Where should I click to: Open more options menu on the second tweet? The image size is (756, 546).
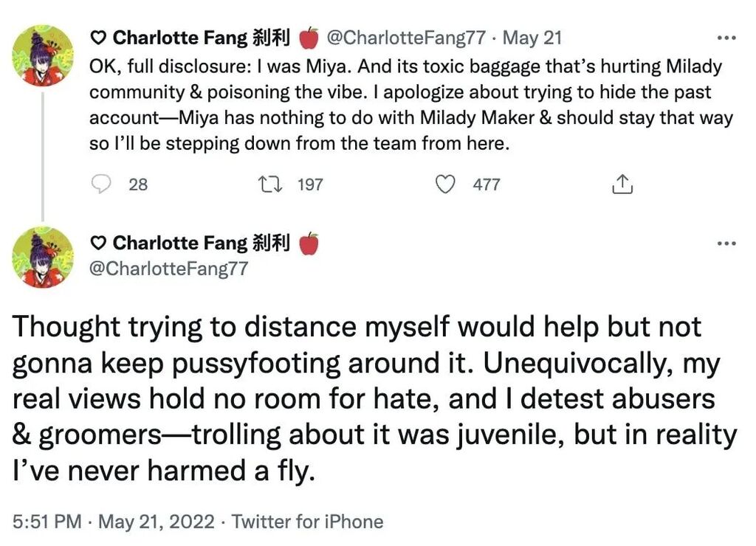coord(727,243)
